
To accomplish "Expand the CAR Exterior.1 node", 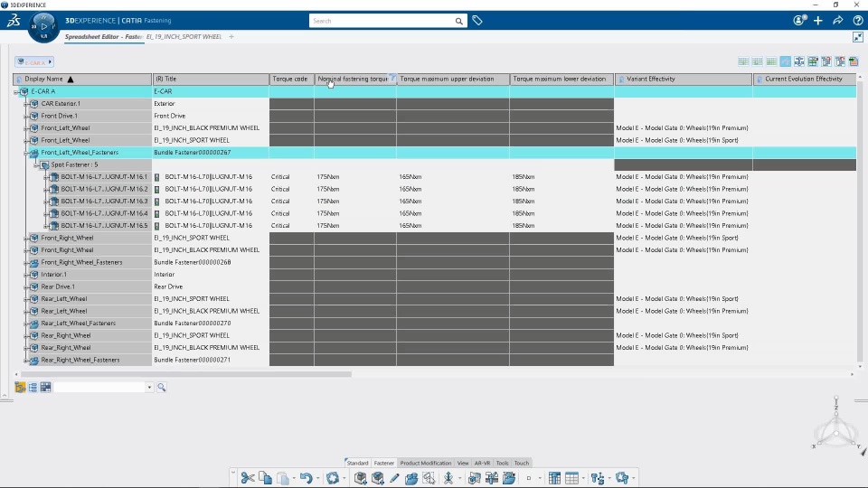I will coord(26,104).
